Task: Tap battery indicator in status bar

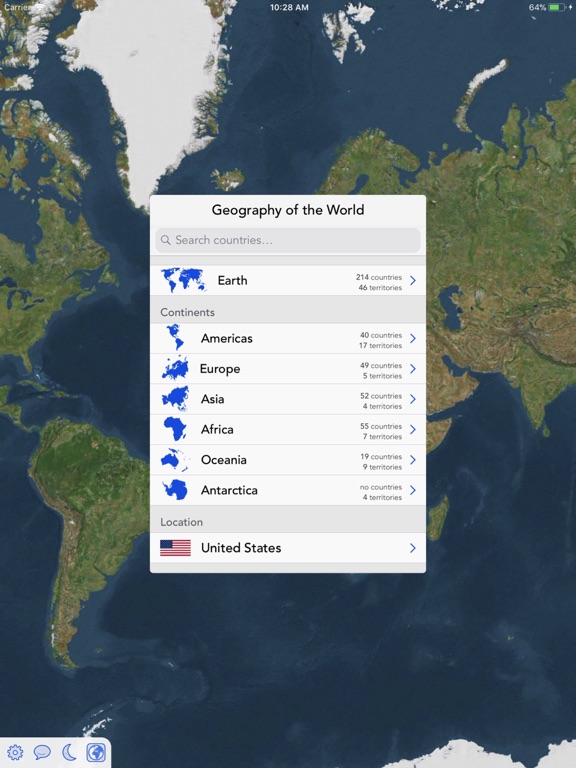Action: click(x=557, y=7)
